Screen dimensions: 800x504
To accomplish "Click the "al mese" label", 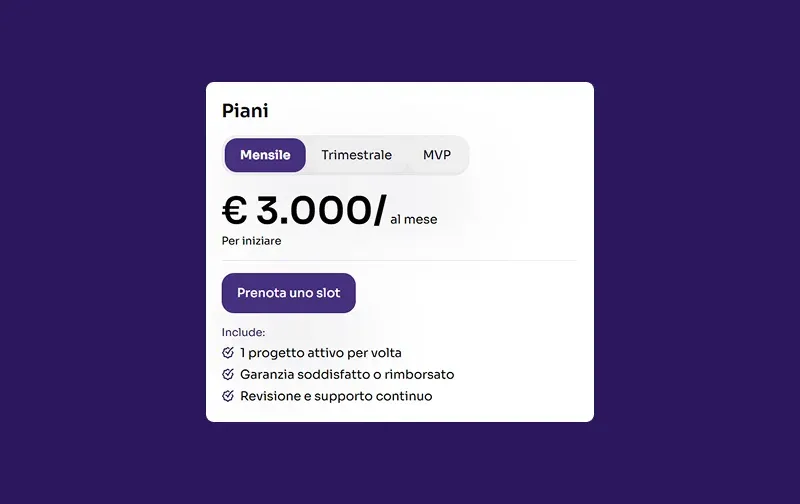I will tap(413, 219).
